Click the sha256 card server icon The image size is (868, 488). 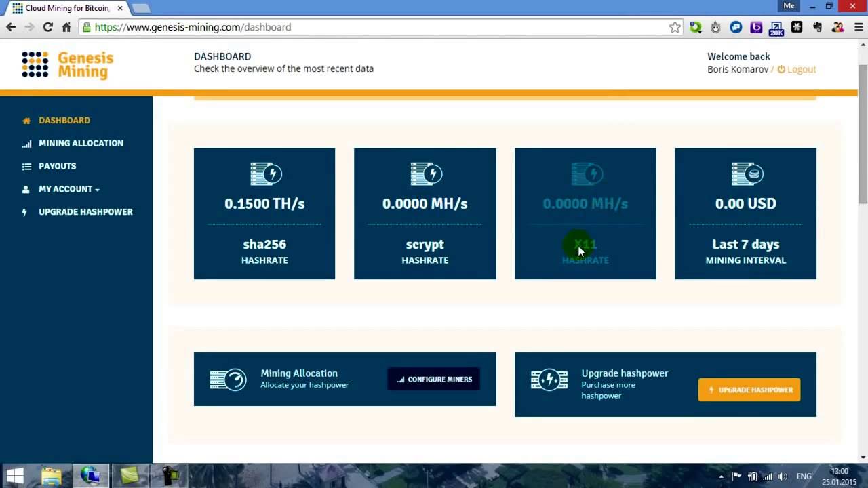point(266,174)
